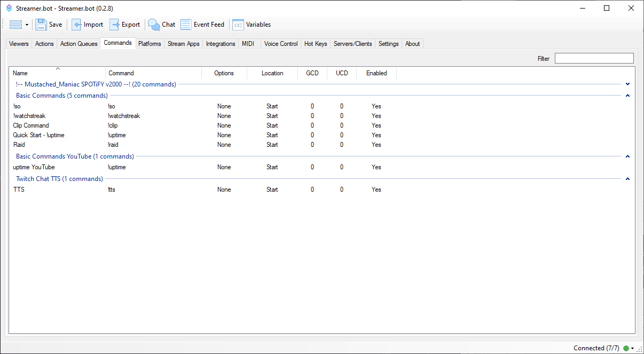Switch to the Viewers tab
This screenshot has width=644, height=354.
[19, 44]
